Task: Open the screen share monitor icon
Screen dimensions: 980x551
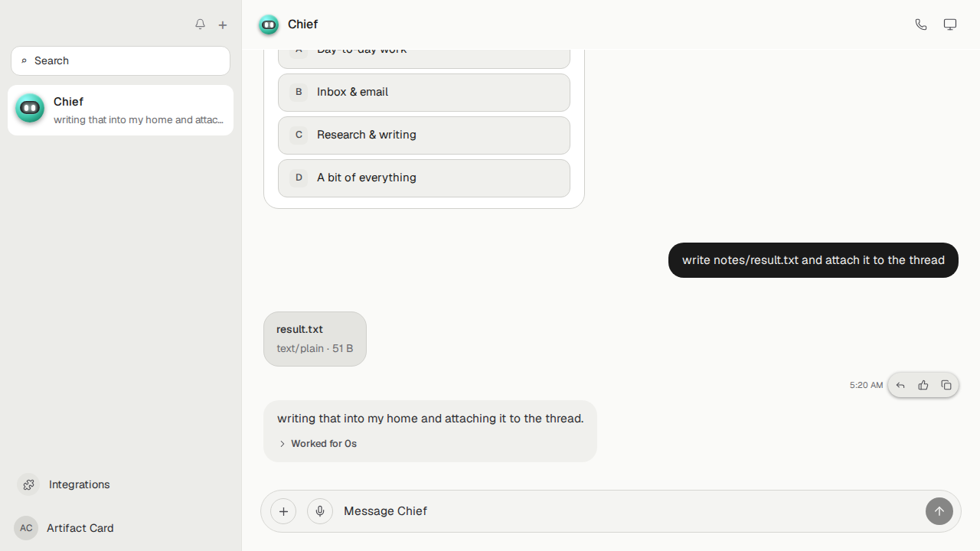Action: pos(950,24)
